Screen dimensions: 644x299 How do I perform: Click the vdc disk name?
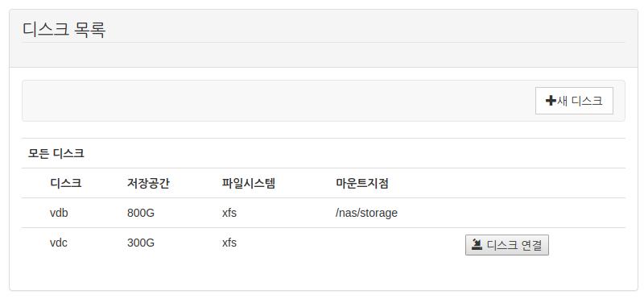click(x=58, y=243)
